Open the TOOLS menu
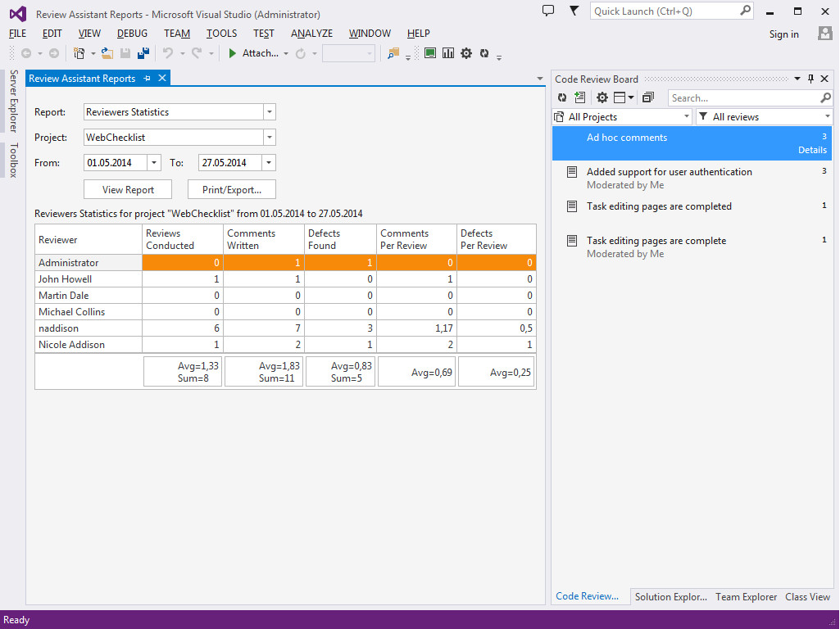Image resolution: width=840 pixels, height=629 pixels. tap(221, 34)
